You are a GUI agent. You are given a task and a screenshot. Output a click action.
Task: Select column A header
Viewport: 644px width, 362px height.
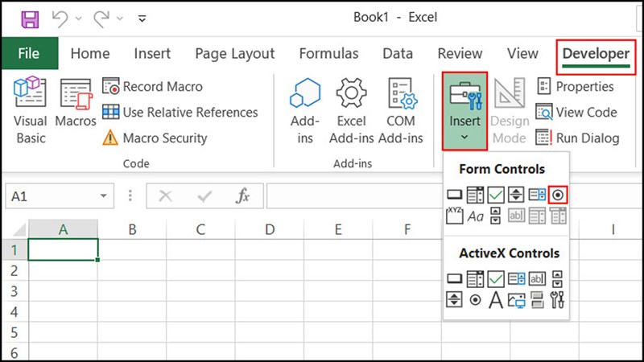tap(63, 229)
